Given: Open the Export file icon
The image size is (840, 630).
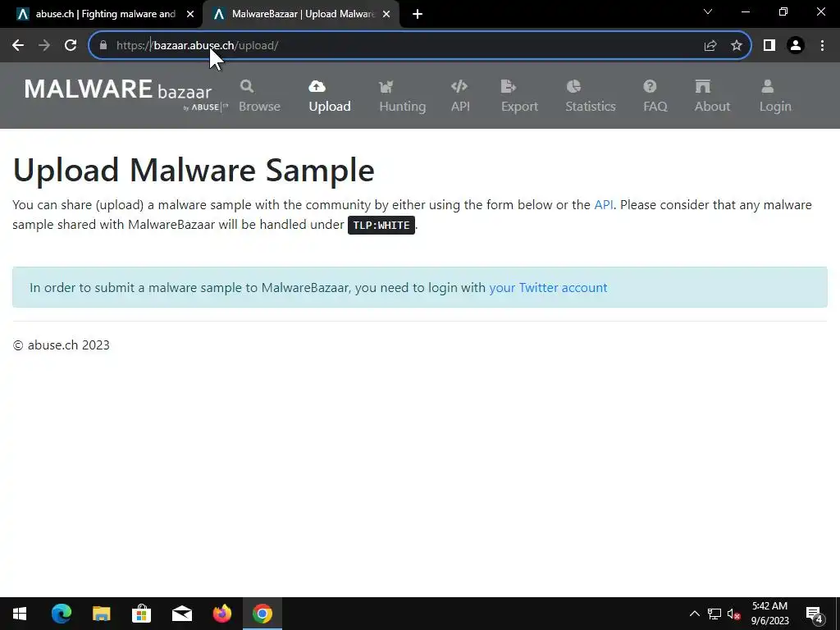Looking at the screenshot, I should 509,86.
